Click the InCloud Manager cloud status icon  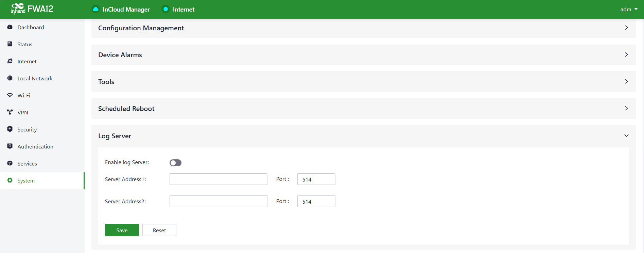(96, 9)
